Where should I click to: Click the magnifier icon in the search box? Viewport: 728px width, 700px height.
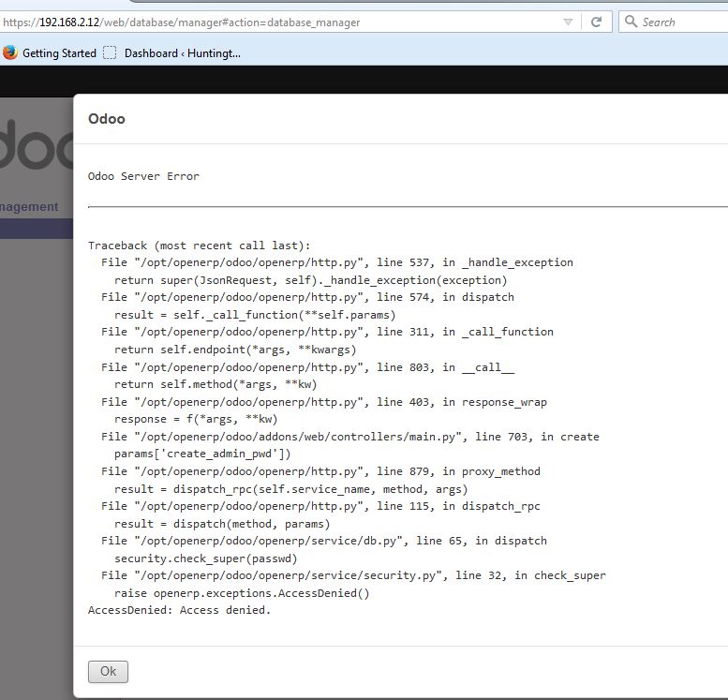[631, 22]
